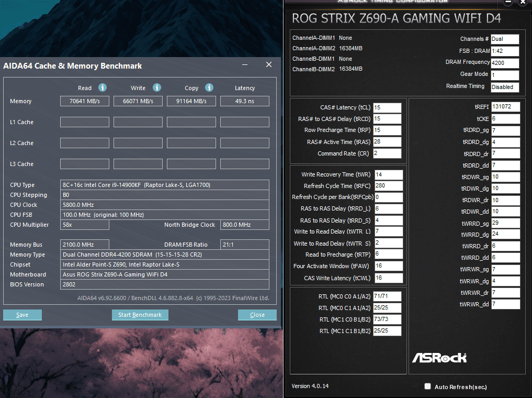Click the DRAM:FSB Ratio 21:1 field
This screenshot has height=398, width=532.
pyautogui.click(x=245, y=245)
